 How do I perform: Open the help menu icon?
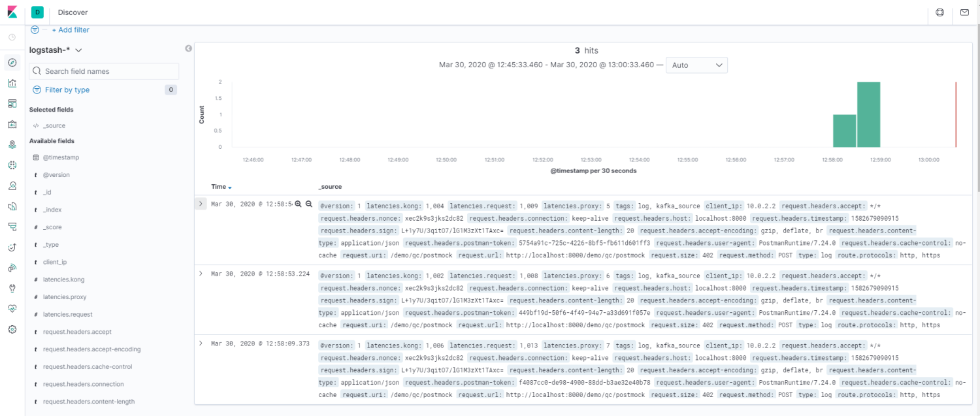(x=940, y=12)
